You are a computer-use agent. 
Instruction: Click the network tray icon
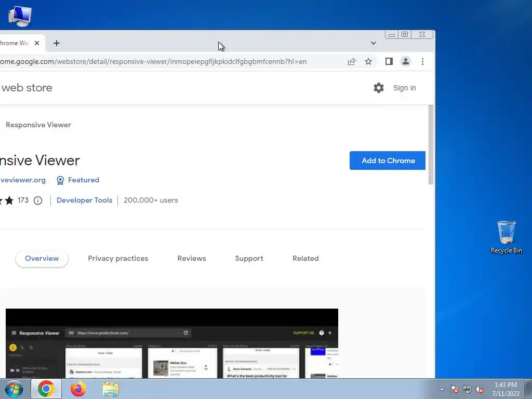pos(467,389)
